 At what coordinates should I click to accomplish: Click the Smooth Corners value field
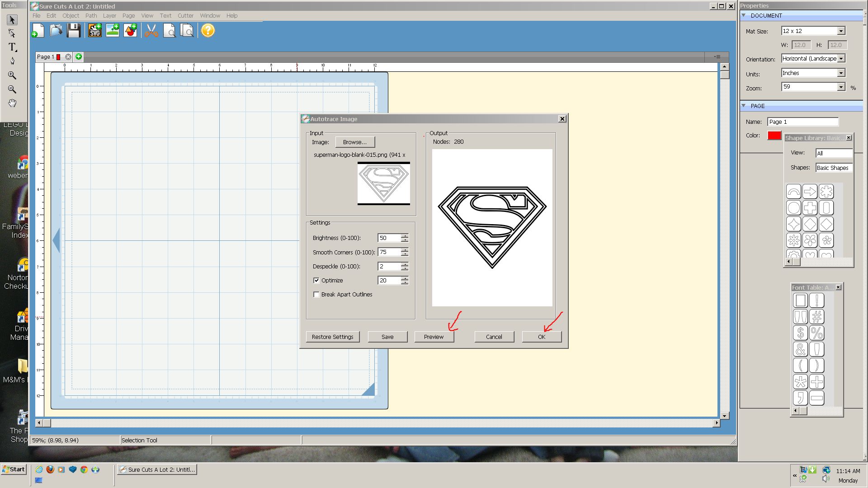coord(389,252)
